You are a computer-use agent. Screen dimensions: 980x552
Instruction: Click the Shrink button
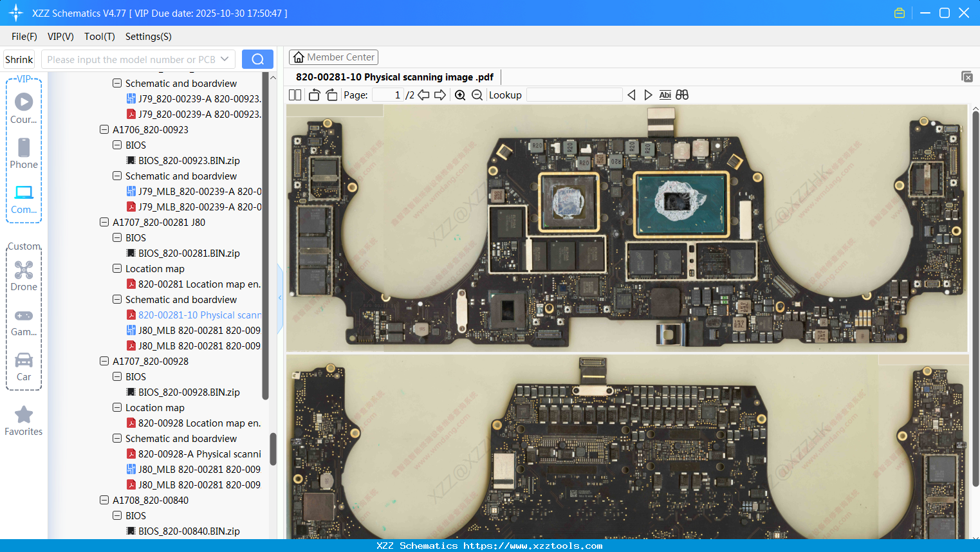tap(19, 59)
